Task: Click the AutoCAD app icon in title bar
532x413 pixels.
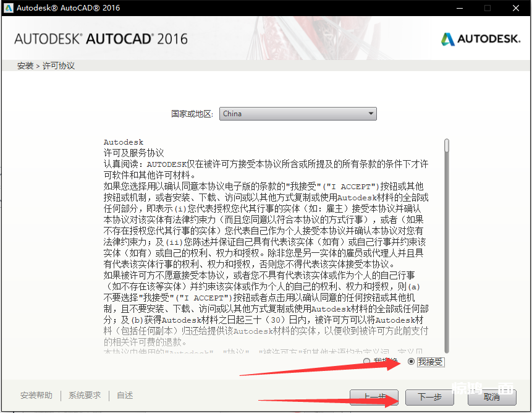Action: (9, 8)
